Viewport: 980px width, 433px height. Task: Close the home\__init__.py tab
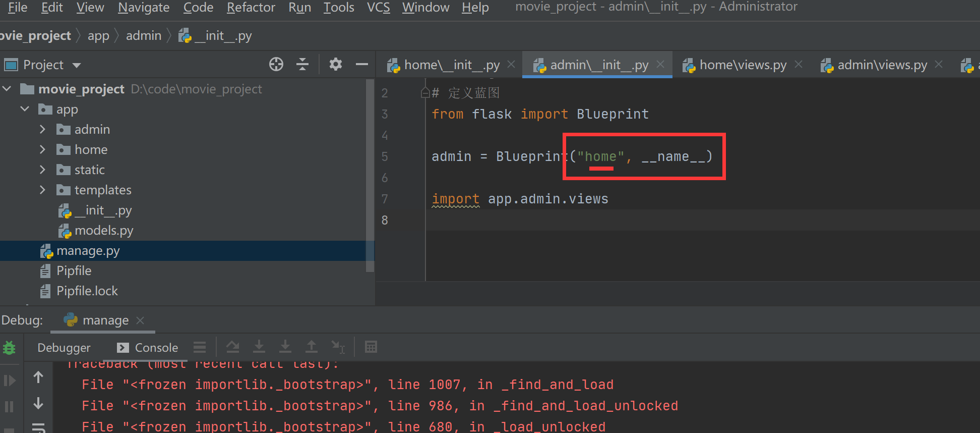tap(511, 65)
